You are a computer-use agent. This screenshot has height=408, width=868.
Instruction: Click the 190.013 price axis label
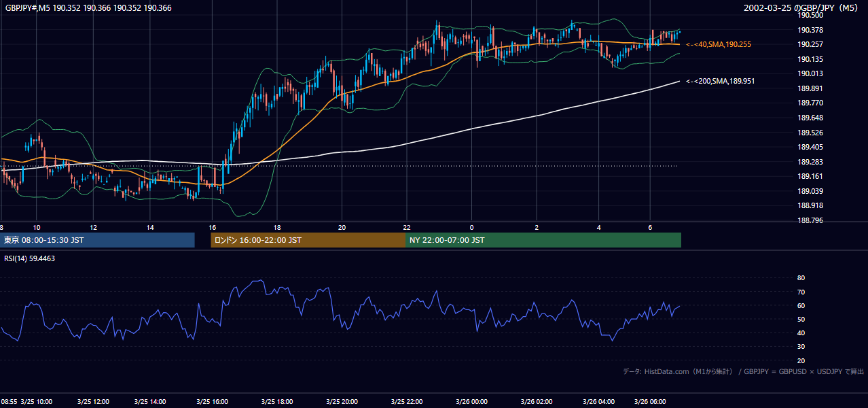click(x=810, y=73)
